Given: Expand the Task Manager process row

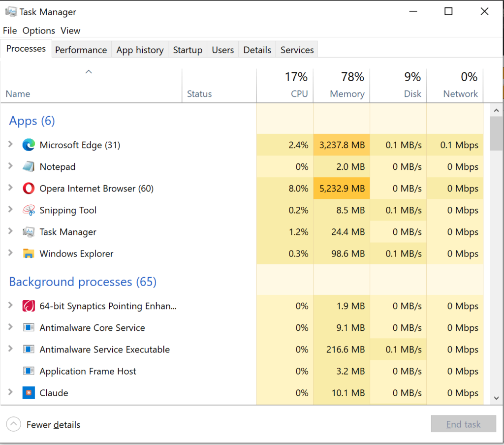Looking at the screenshot, I should point(10,231).
